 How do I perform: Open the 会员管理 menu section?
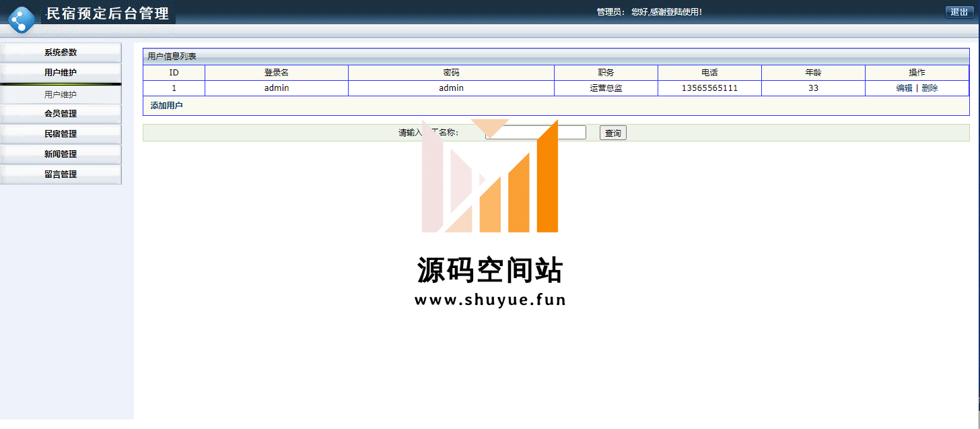tap(61, 114)
